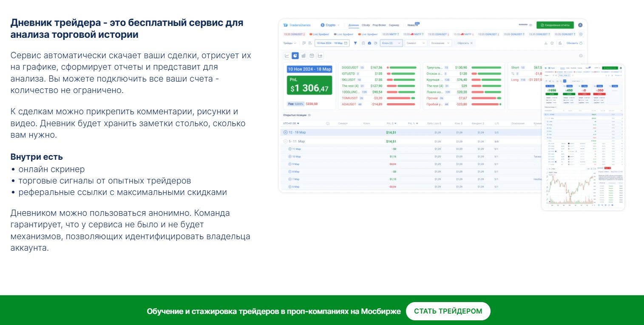The width and height of the screenshot is (644, 325).
Task: Switch to the Скринер tab
Action: pyautogui.click(x=394, y=25)
